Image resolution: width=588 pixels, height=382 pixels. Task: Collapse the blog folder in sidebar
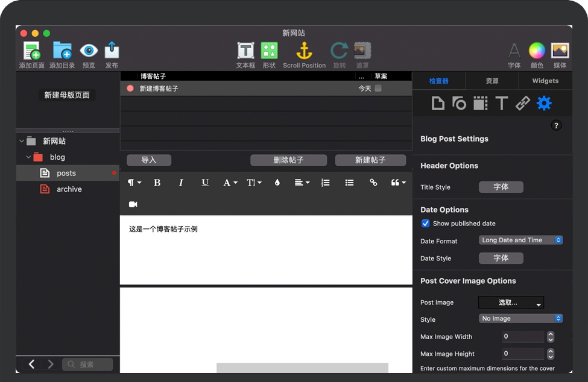(28, 157)
